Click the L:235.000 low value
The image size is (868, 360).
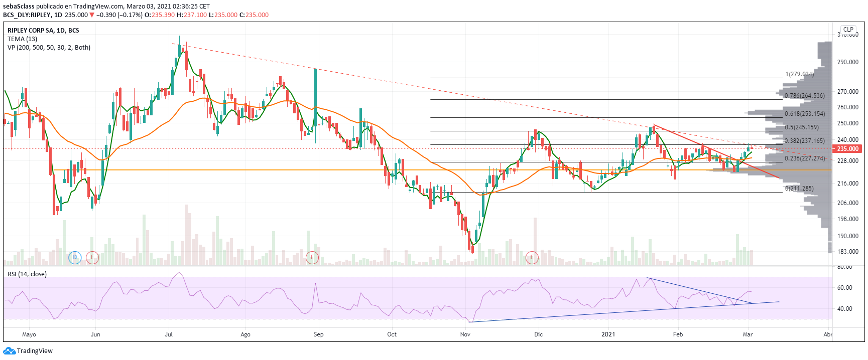point(223,15)
